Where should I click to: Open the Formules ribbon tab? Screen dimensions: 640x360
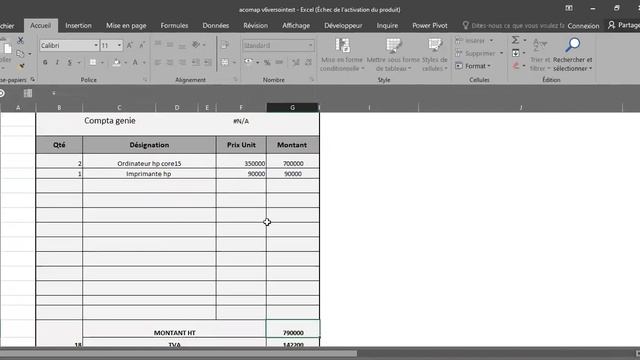point(174,25)
